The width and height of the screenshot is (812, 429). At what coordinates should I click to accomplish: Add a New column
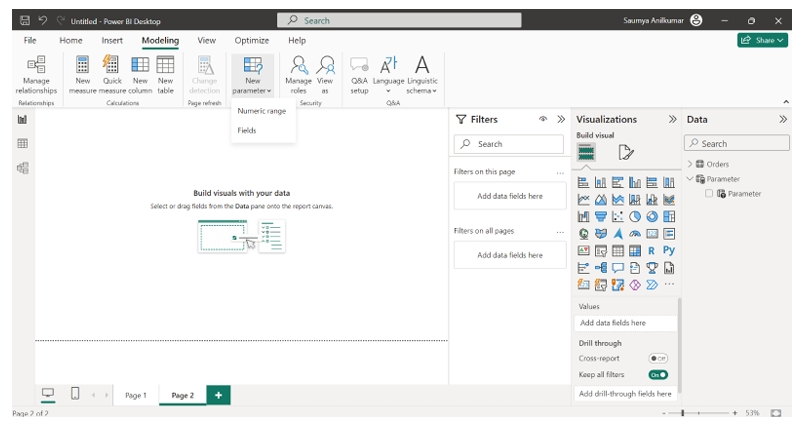[140, 75]
